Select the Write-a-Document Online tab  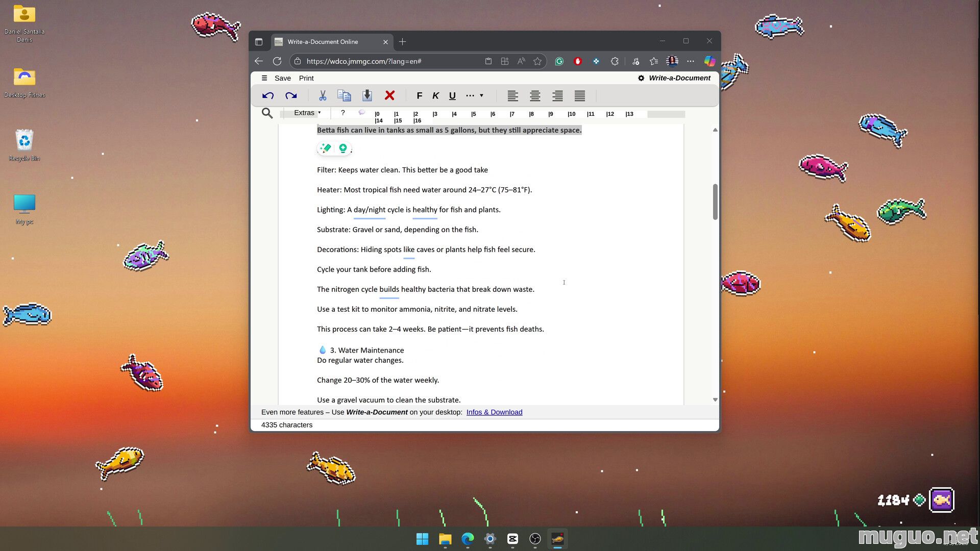point(332,42)
